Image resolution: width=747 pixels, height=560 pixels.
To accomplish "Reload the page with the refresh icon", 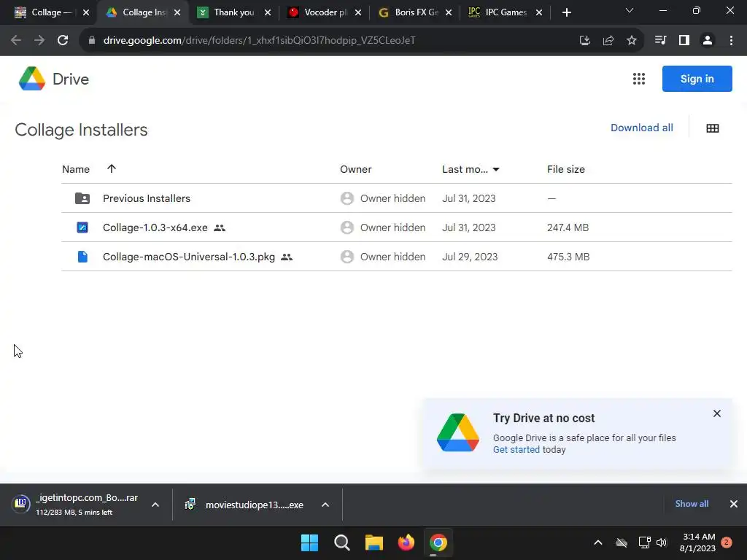I will [x=63, y=41].
